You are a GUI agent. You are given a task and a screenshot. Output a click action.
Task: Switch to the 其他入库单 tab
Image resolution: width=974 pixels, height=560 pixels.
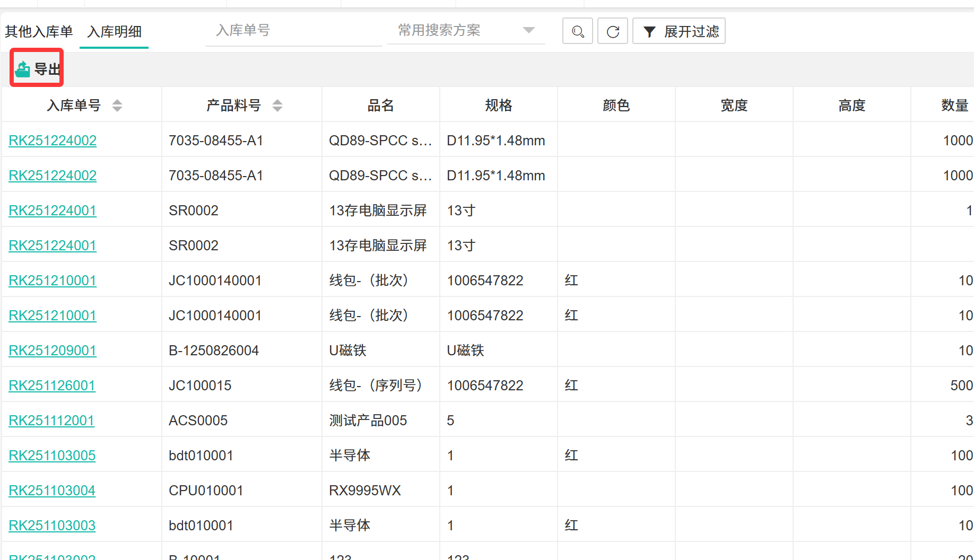(39, 32)
